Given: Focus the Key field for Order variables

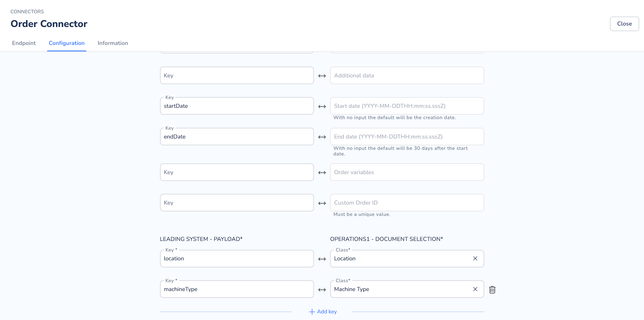Looking at the screenshot, I should (x=237, y=172).
